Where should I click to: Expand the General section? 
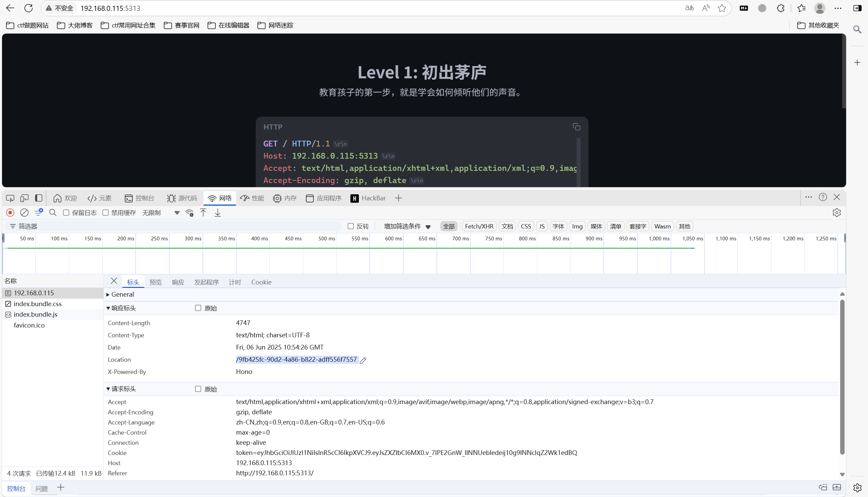pyautogui.click(x=120, y=294)
